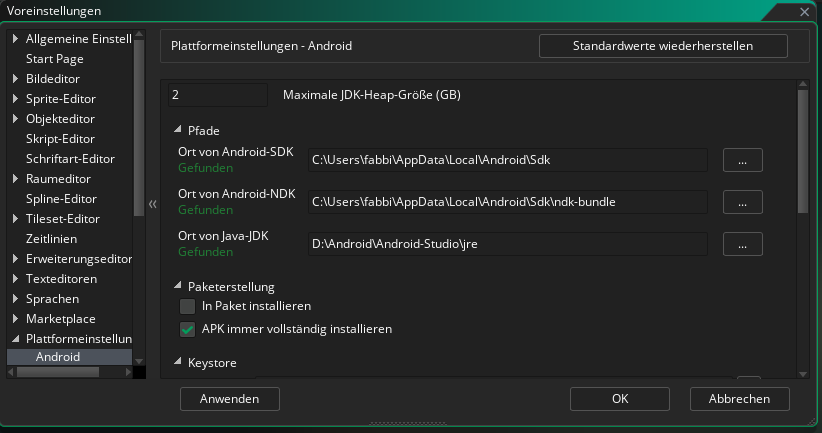This screenshot has height=433, width=822.
Task: Collapse the Keystore section
Action: (178, 361)
